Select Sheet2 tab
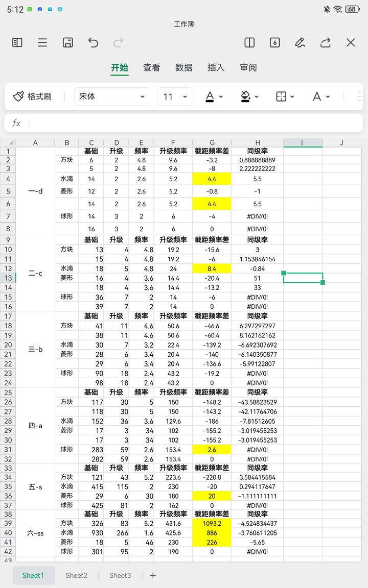This screenshot has height=588, width=368. [76, 575]
